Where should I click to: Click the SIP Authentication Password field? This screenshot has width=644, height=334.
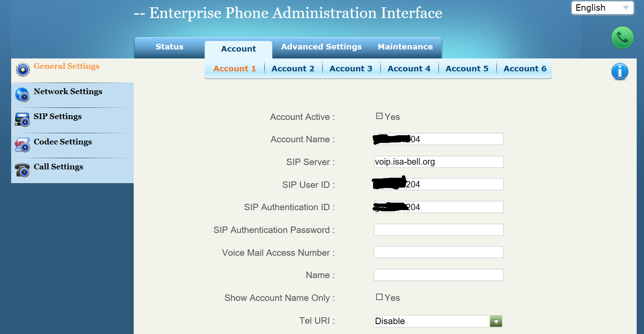[x=438, y=230]
